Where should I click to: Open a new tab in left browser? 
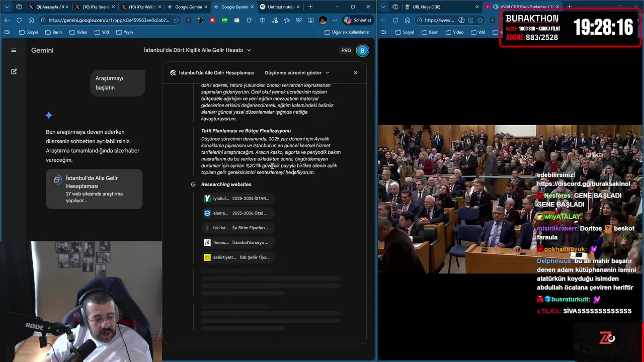[x=310, y=7]
